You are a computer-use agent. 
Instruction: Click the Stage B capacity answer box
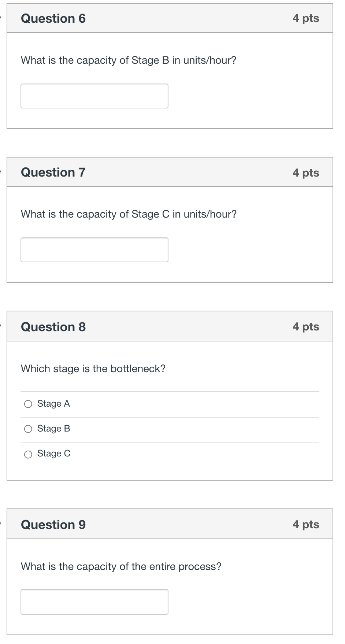[x=94, y=96]
